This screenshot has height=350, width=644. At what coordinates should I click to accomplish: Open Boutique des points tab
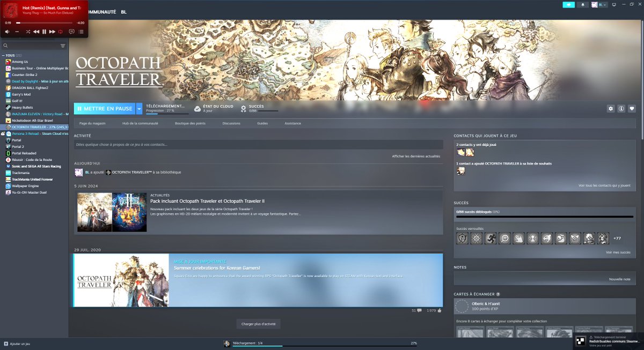coord(190,123)
